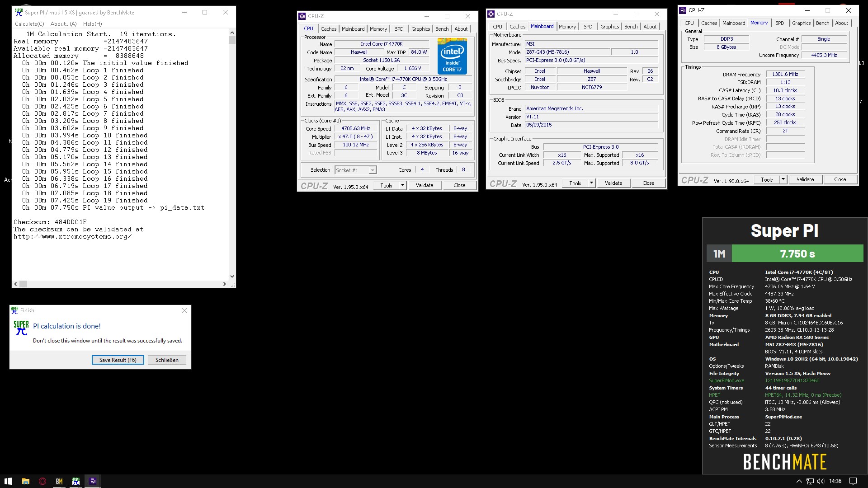Open Tools dropdown arrow in Memory window
The image size is (868, 488).
(x=783, y=179)
